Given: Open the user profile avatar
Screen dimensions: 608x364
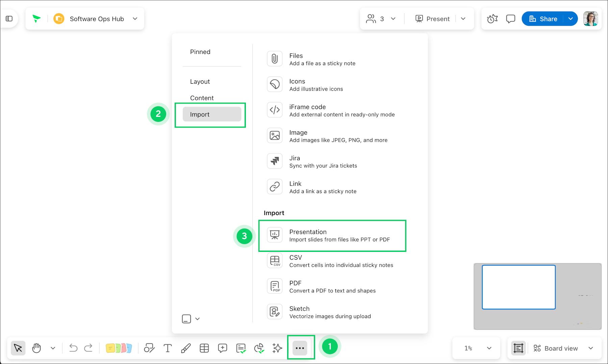Looking at the screenshot, I should coord(590,19).
